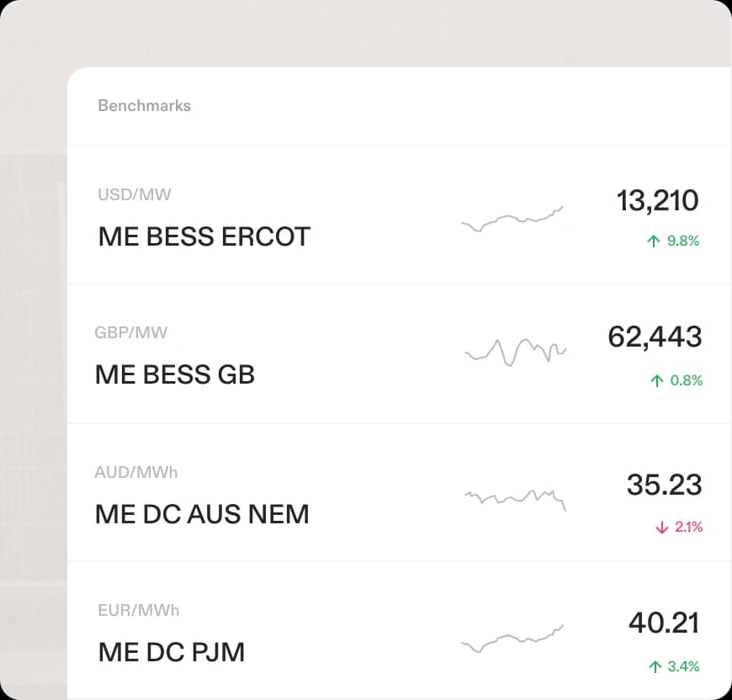Image resolution: width=732 pixels, height=700 pixels.
Task: Select the ME BESS GB benchmark name
Action: tap(175, 374)
